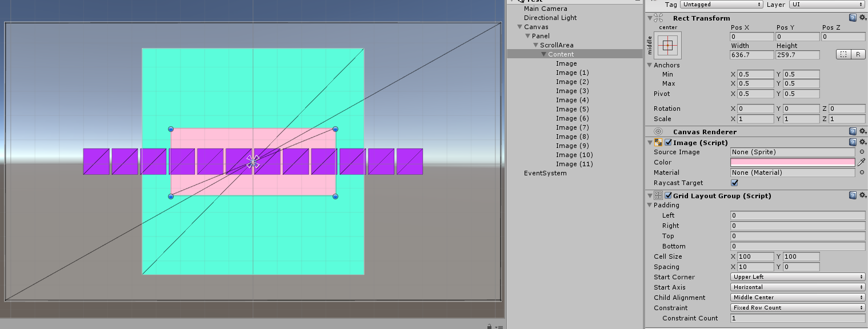Select Image (5) in the Hierarchy
Screen dimensions: 868x329
pyautogui.click(x=572, y=109)
